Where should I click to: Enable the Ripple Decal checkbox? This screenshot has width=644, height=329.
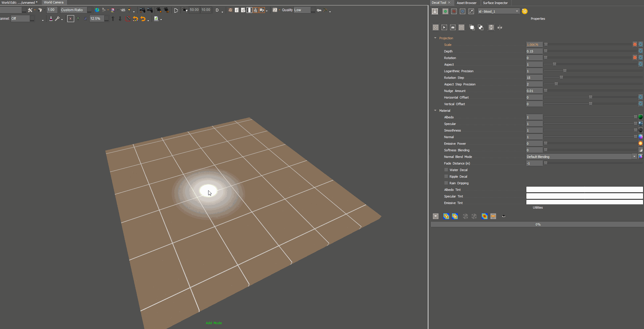click(446, 177)
